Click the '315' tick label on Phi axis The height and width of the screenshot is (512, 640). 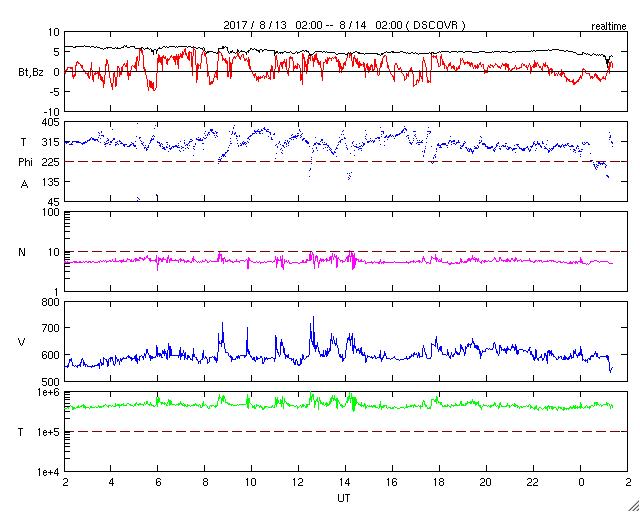pyautogui.click(x=51, y=142)
